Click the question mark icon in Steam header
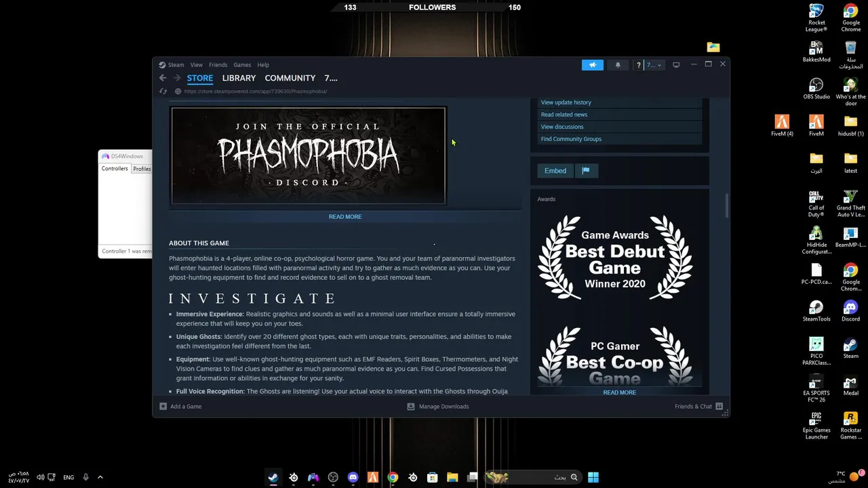Screen dimensions: 868x488 tap(638, 65)
